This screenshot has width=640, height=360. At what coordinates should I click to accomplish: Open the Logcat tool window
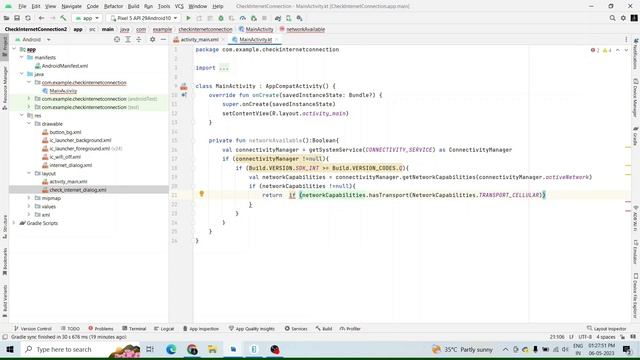[x=164, y=329]
